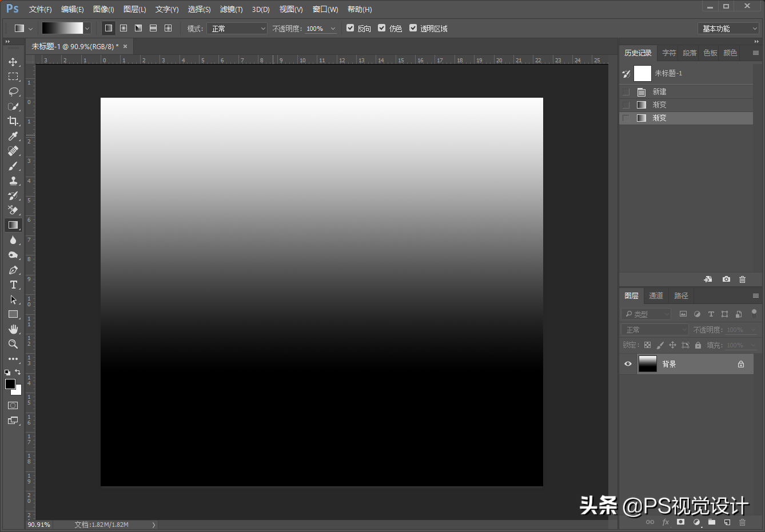Choose Radial Gradient style
765x532 pixels.
(x=123, y=28)
